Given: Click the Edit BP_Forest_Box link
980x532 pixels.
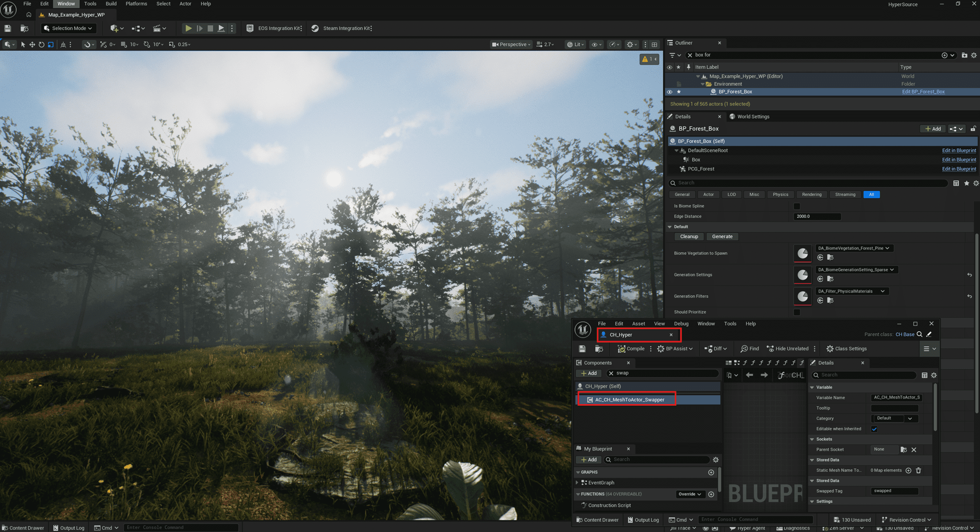Looking at the screenshot, I should click(923, 92).
